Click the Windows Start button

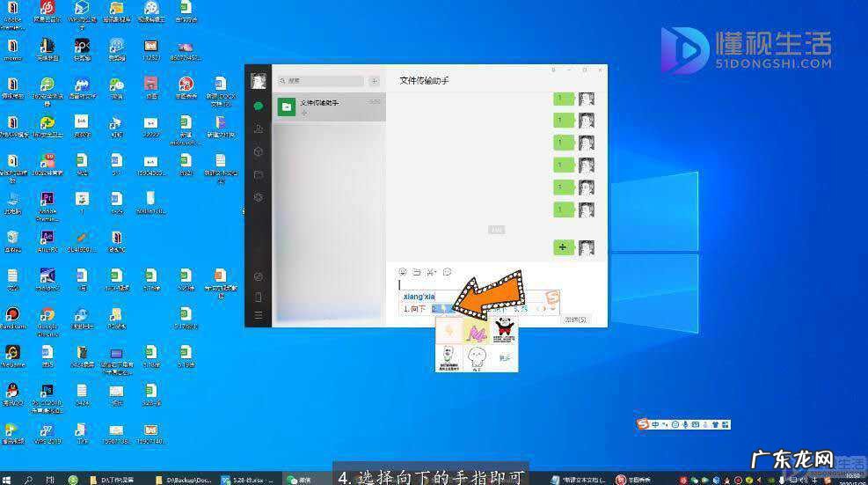pyautogui.click(x=8, y=479)
